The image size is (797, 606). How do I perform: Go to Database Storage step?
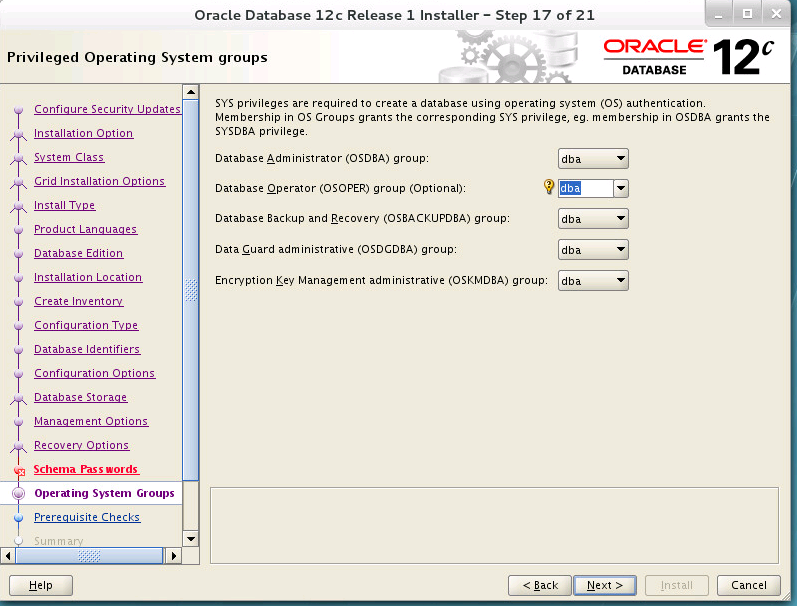[80, 397]
